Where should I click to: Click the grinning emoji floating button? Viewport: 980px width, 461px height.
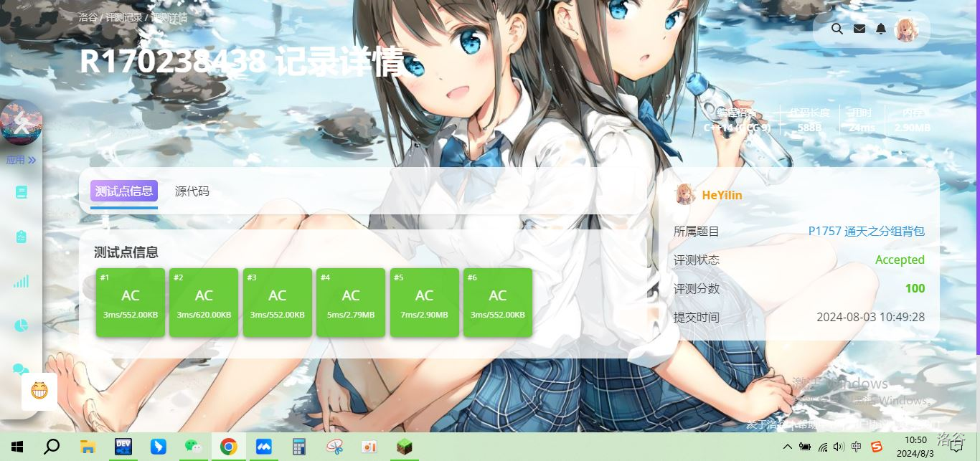[x=39, y=391]
